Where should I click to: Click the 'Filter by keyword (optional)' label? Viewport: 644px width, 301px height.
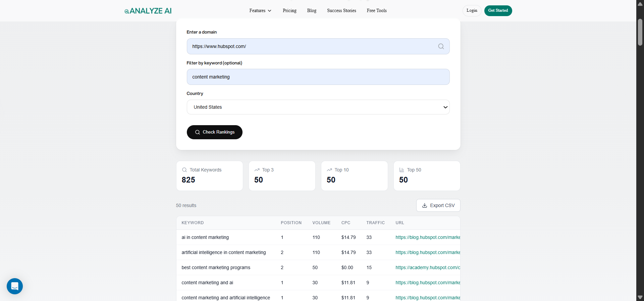click(x=214, y=63)
